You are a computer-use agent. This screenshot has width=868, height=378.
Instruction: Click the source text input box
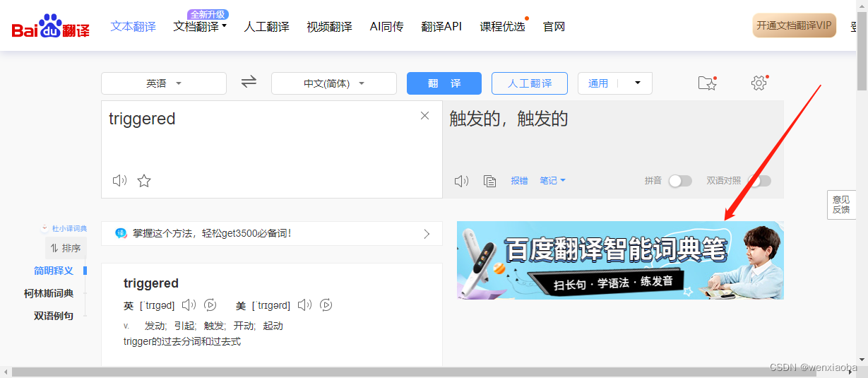[x=272, y=149]
